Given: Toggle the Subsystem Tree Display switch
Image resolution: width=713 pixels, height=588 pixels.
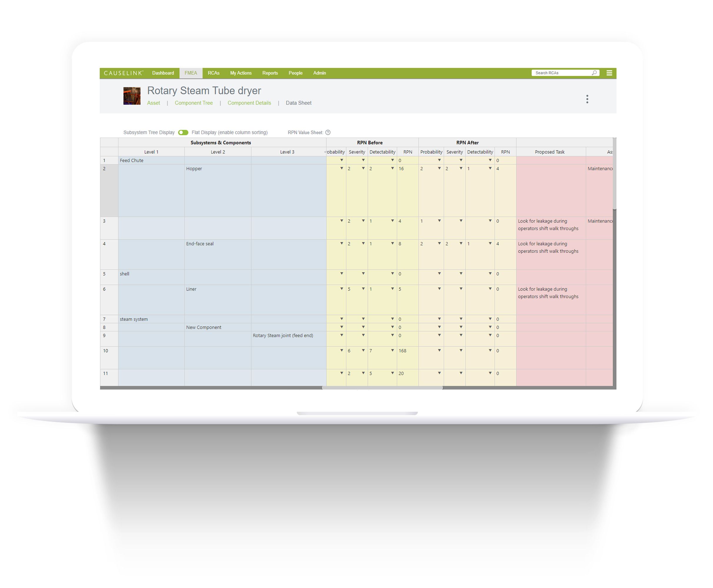Looking at the screenshot, I should (x=184, y=132).
